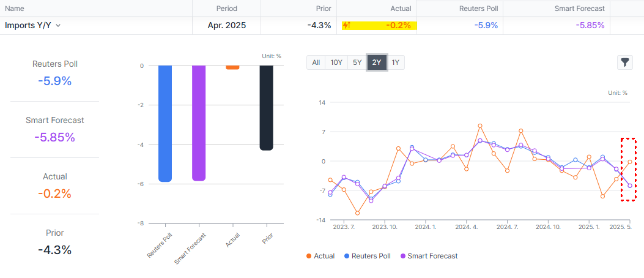The image size is (644, 278).
Task: Expand the Imports Y/Y dropdown chevron
Action: tap(58, 26)
